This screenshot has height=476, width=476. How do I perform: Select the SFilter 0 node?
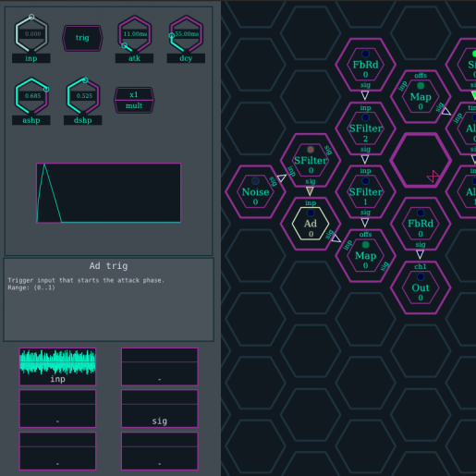[x=311, y=160]
